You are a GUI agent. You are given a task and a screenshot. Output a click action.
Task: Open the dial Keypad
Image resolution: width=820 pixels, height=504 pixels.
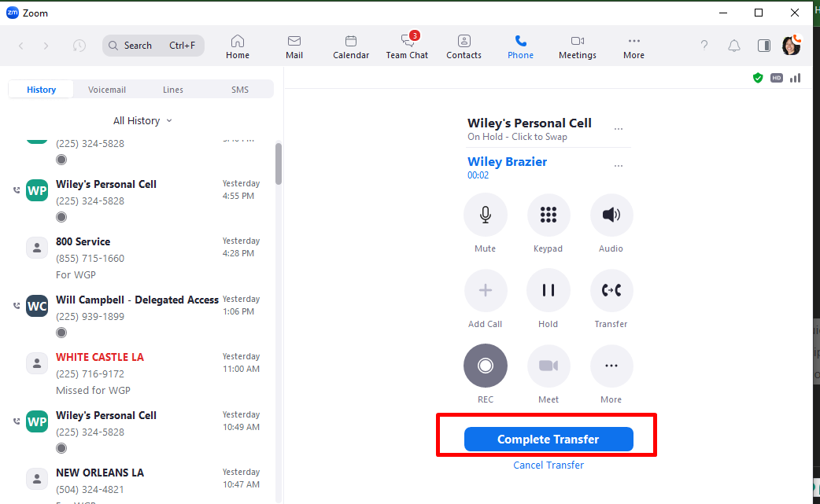[x=549, y=215]
